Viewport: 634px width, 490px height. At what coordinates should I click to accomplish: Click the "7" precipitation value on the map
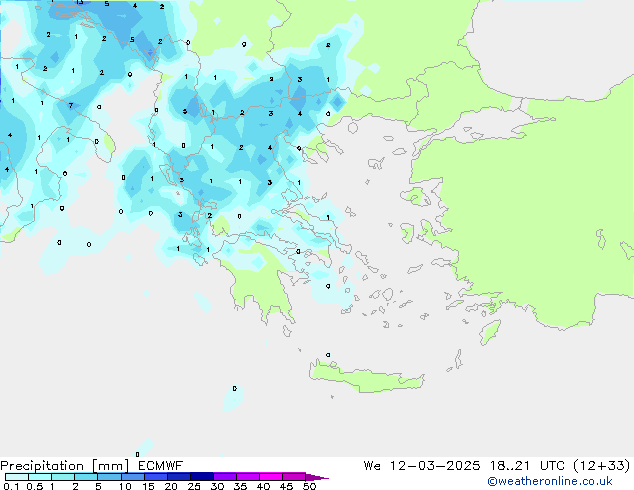click(x=71, y=106)
